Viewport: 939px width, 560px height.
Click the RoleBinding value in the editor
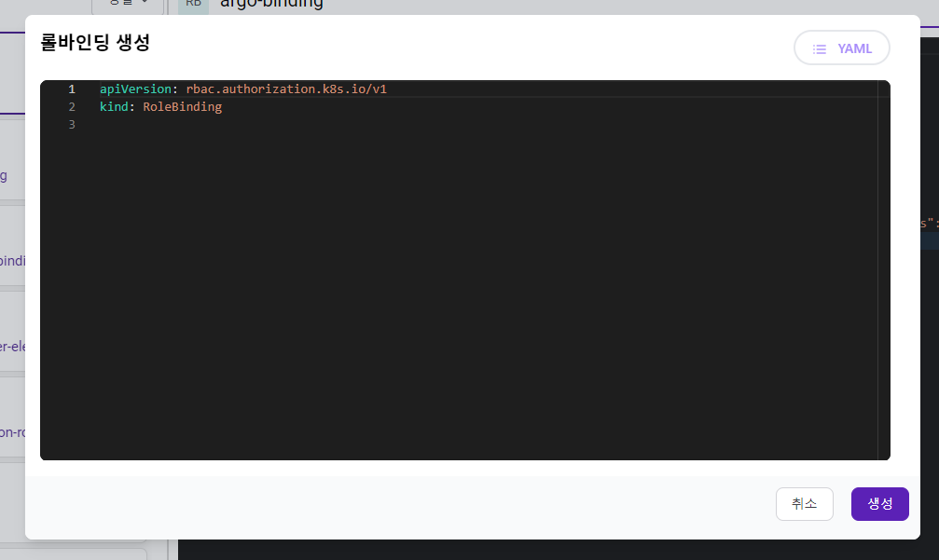tap(182, 106)
